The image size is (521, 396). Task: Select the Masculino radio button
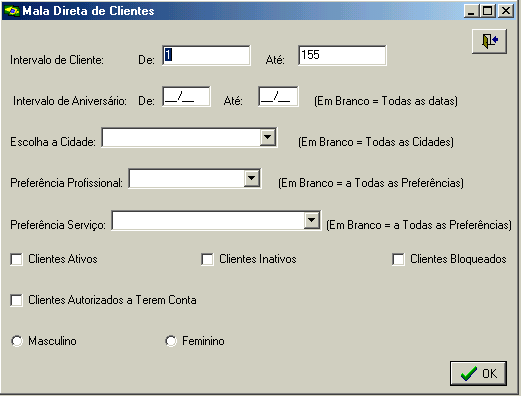pyautogui.click(x=17, y=341)
